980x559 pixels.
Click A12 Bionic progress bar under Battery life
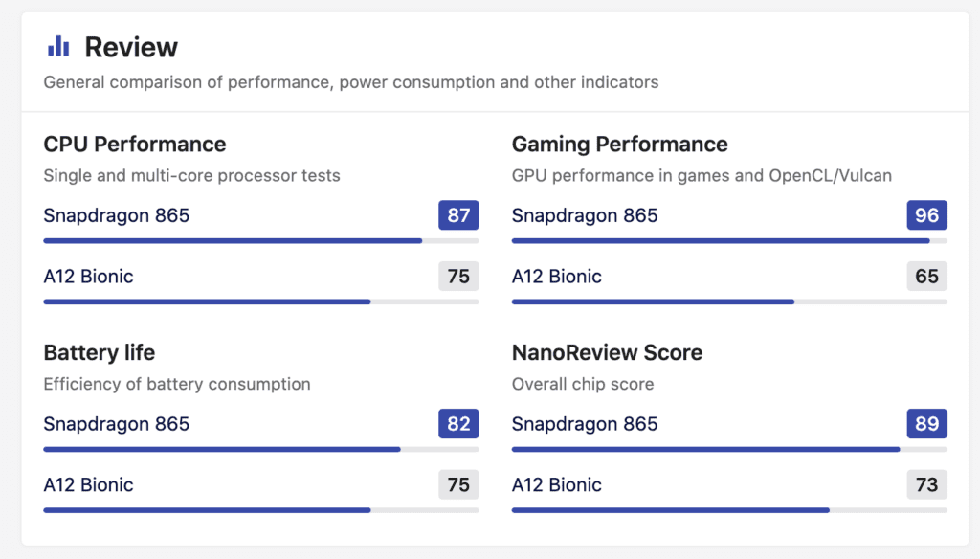(x=260, y=510)
